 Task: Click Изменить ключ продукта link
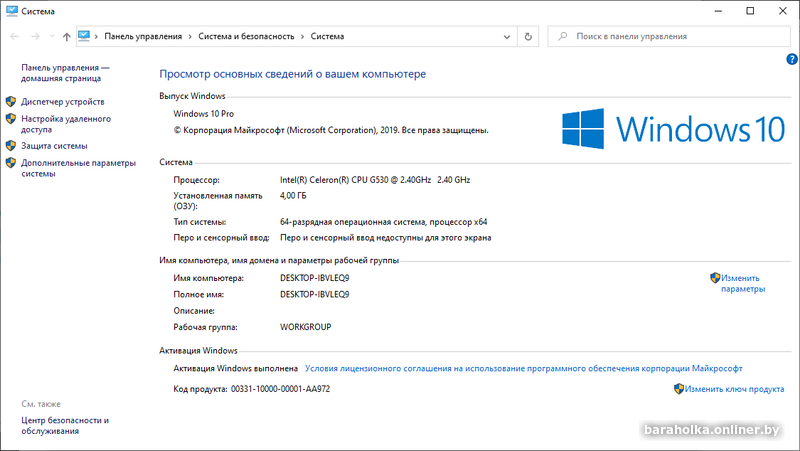734,389
